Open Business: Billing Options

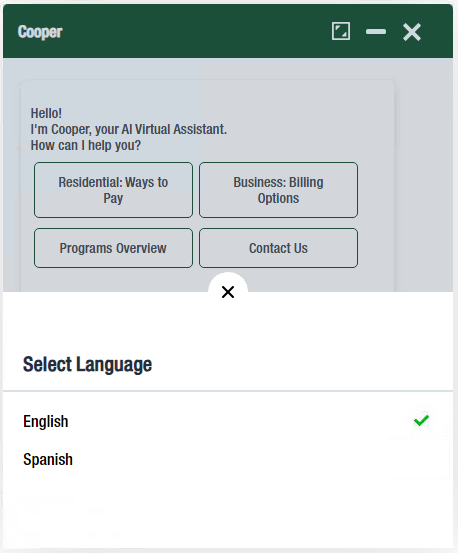(278, 190)
